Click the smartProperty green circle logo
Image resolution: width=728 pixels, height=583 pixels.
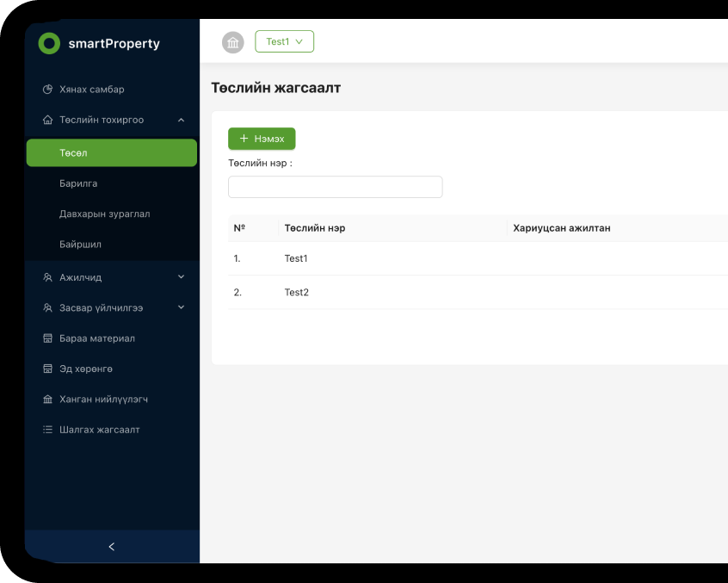(x=50, y=44)
